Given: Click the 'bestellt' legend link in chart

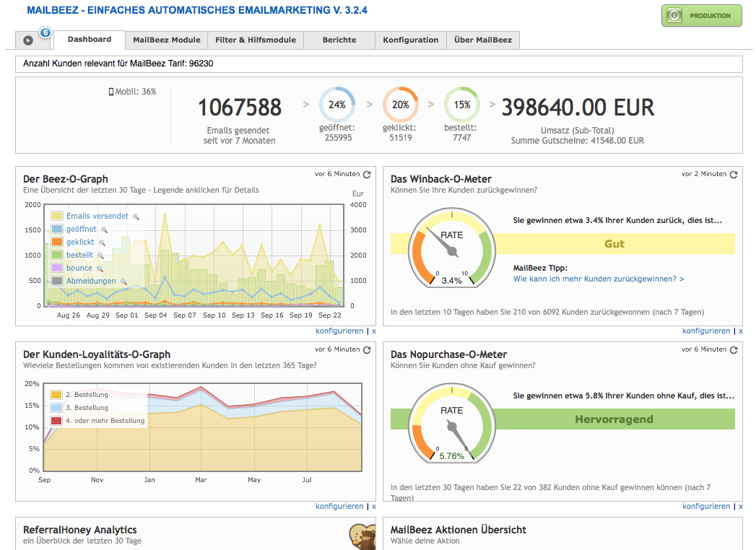Looking at the screenshot, I should pyautogui.click(x=79, y=255).
